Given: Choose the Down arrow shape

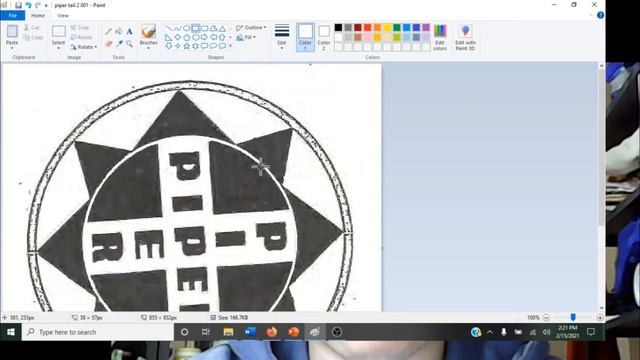Looking at the screenshot, I should coord(169,46).
